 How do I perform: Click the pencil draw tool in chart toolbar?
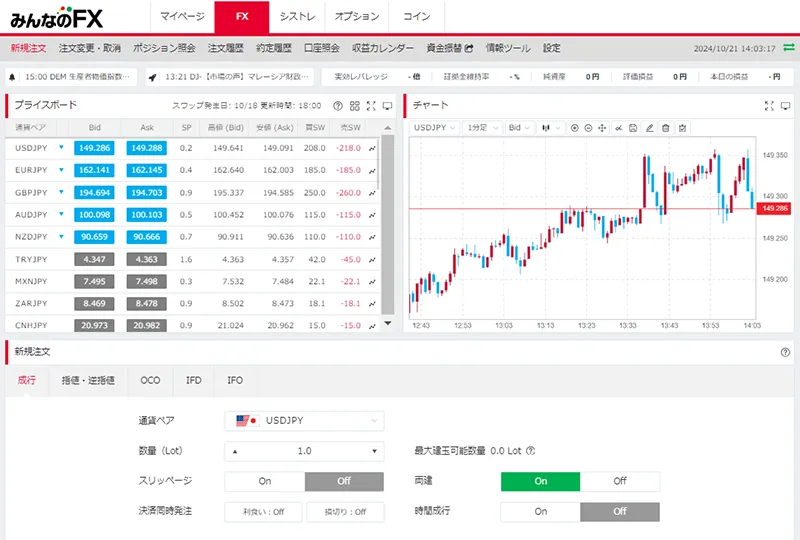[x=649, y=128]
